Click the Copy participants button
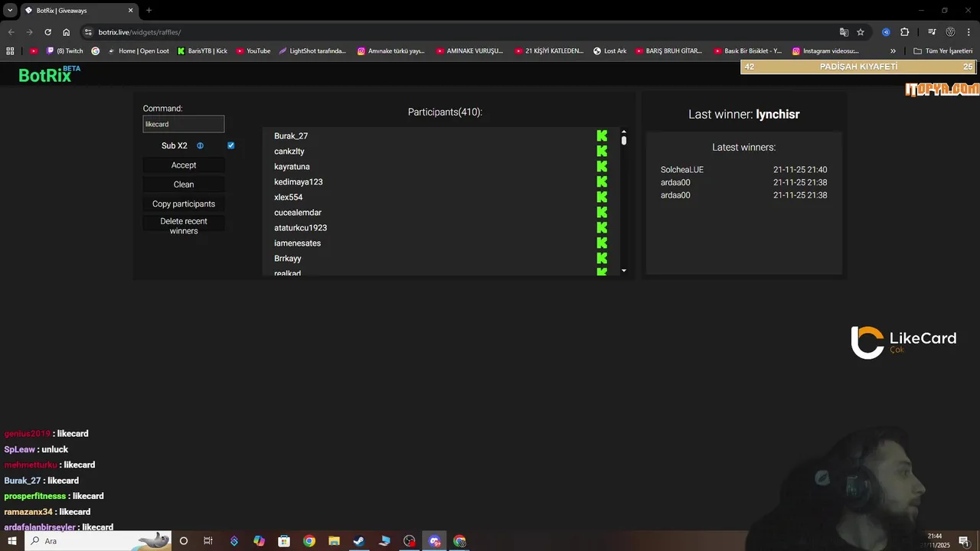The height and width of the screenshot is (551, 980). point(184,204)
